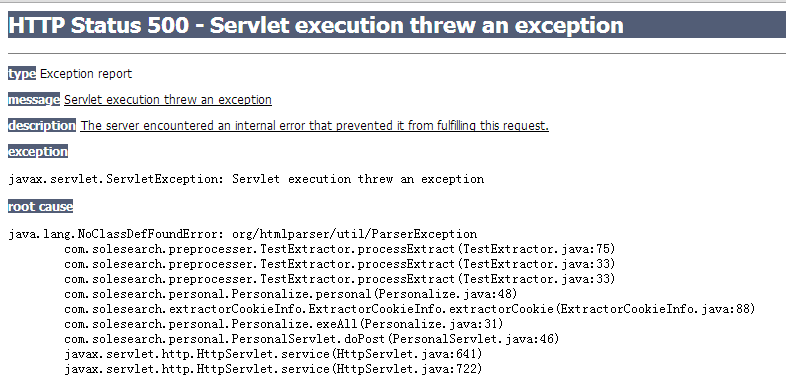This screenshot has height=385, width=786.
Task: Click the 'root cause' section label
Action: [40, 206]
